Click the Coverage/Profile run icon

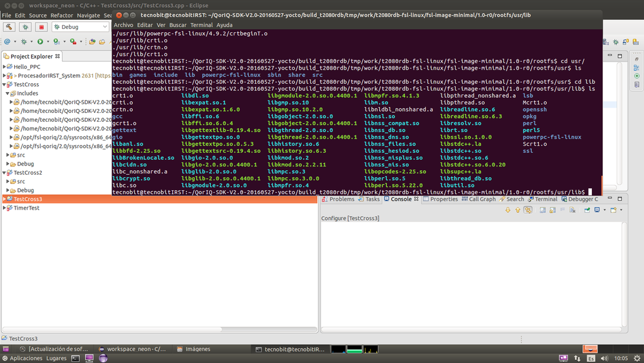(x=57, y=41)
